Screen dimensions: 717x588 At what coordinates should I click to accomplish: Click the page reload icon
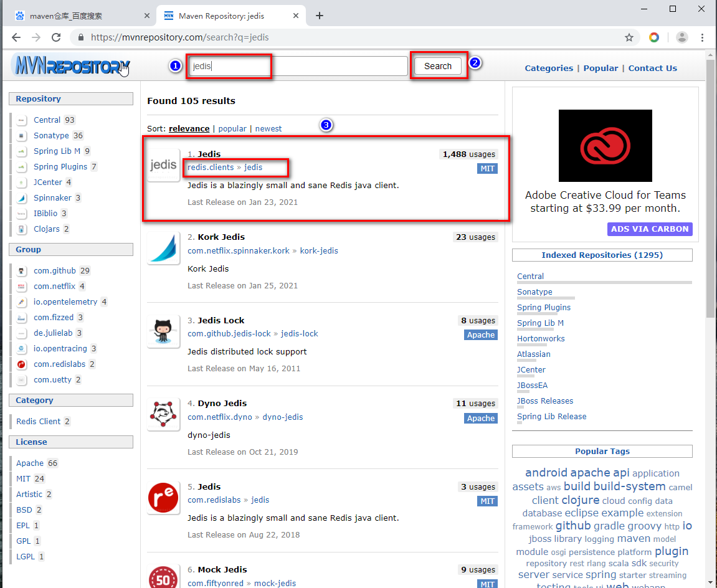pos(56,37)
